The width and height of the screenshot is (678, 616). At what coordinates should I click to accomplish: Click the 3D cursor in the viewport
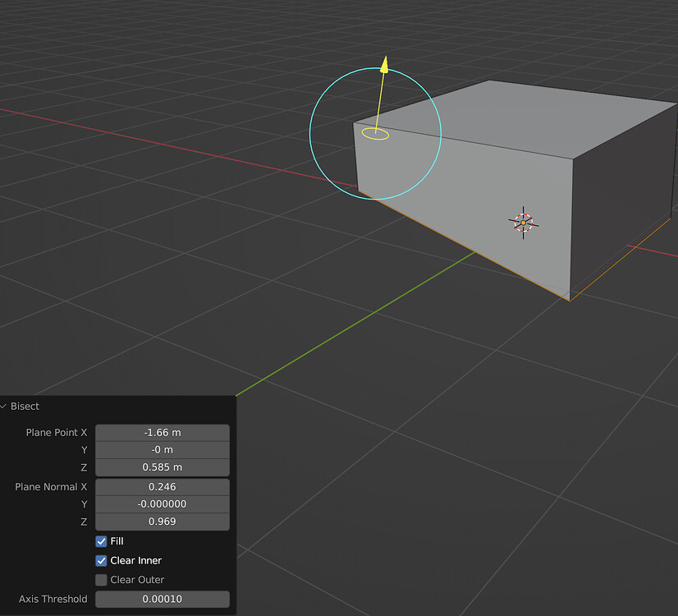pyautogui.click(x=524, y=221)
